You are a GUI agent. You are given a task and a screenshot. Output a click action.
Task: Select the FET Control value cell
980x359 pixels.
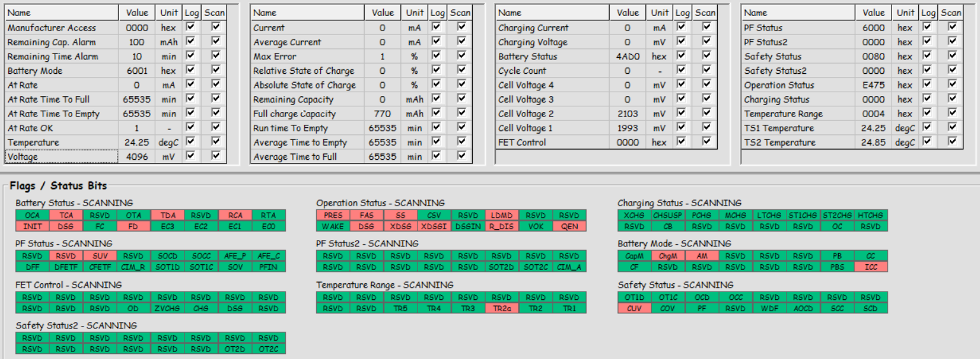(627, 142)
